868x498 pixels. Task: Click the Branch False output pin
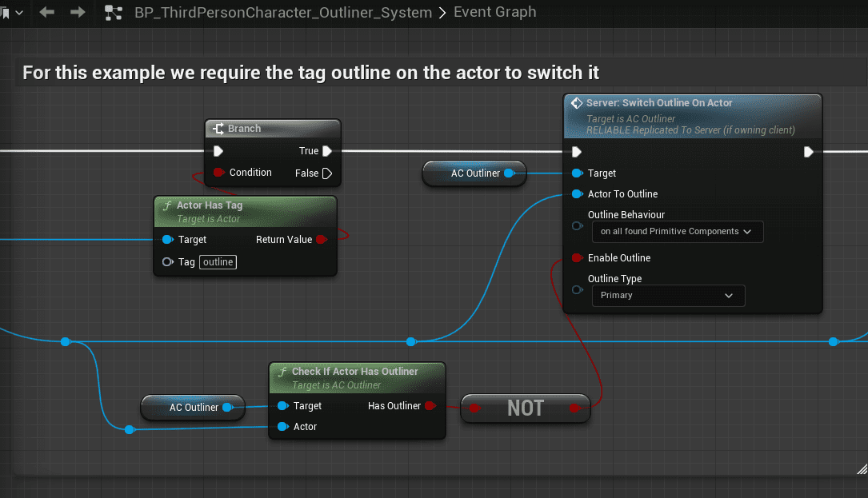click(x=327, y=173)
